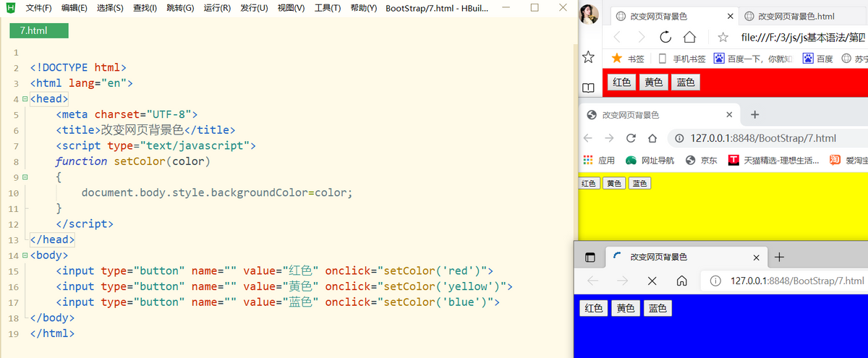Open a new tab in the Edge window
Image resolution: width=868 pixels, height=358 pixels.
tap(779, 257)
